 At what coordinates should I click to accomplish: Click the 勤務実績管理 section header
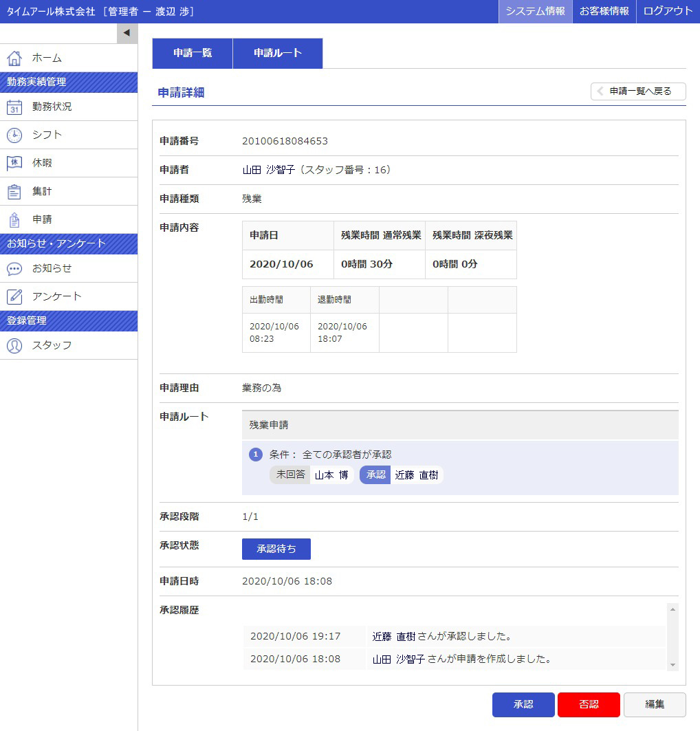69,83
